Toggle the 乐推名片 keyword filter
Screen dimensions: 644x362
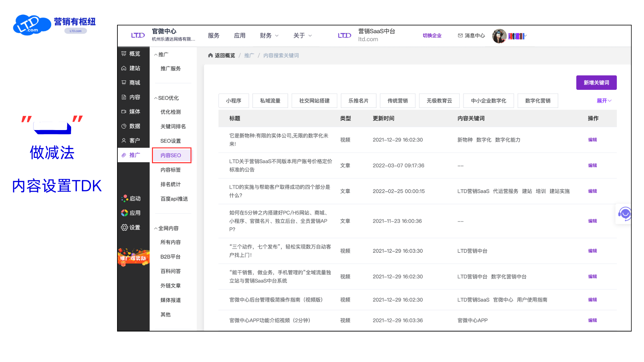(x=358, y=101)
